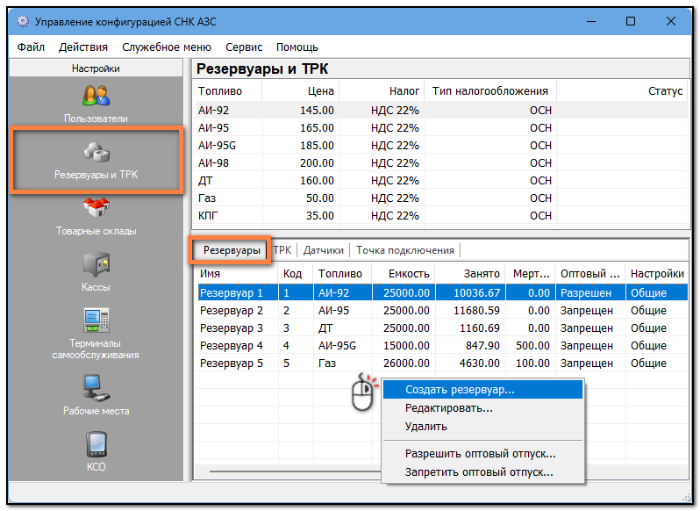Click the gear application icon in title bar

(x=22, y=21)
